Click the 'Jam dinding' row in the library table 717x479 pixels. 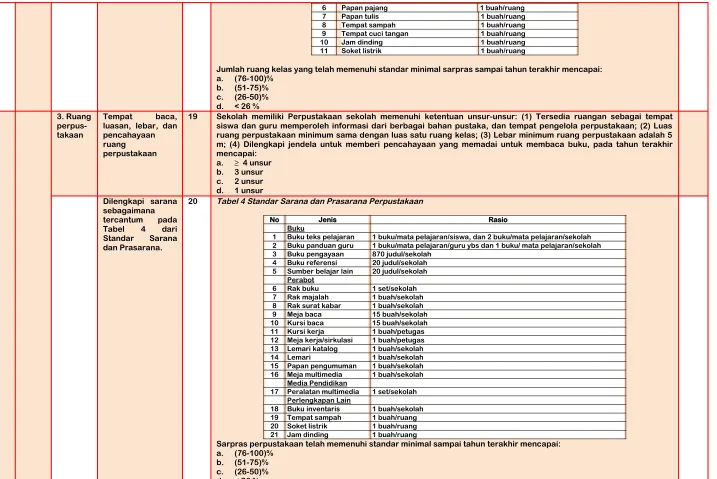[x=444, y=435]
